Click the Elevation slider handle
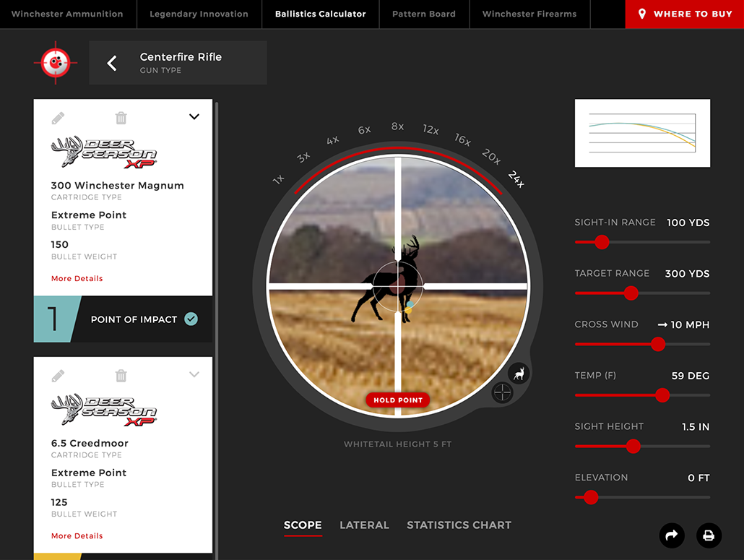Viewport: 744px width, 560px height. [x=591, y=497]
